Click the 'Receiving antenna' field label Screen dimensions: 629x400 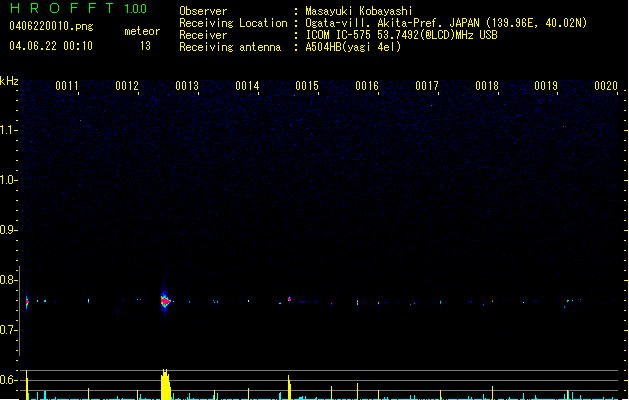click(230, 47)
